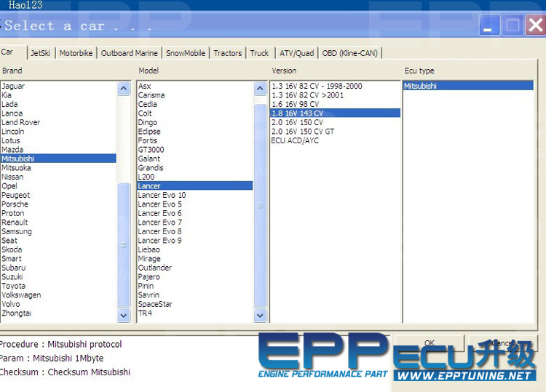Confirm selection with OK button
The width and height of the screenshot is (546, 392).
coord(430,343)
